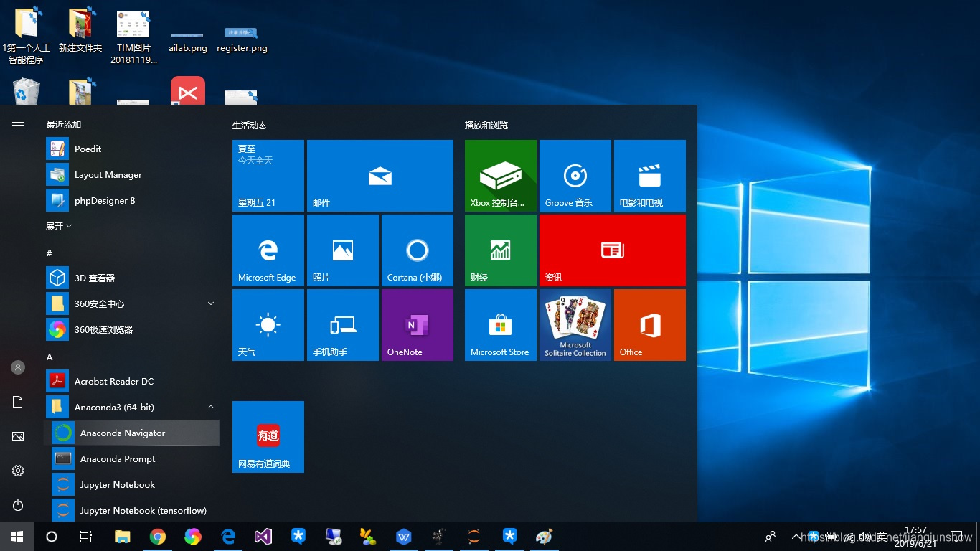This screenshot has width=980, height=551.
Task: Open Visual Studio from taskbar
Action: click(263, 537)
